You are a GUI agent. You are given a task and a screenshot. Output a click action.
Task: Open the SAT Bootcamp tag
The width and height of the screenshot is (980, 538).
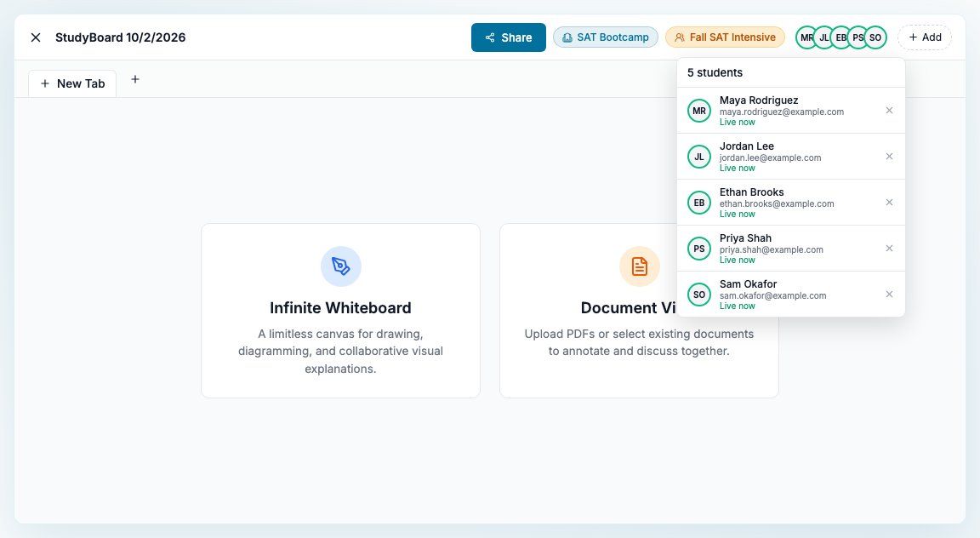605,37
